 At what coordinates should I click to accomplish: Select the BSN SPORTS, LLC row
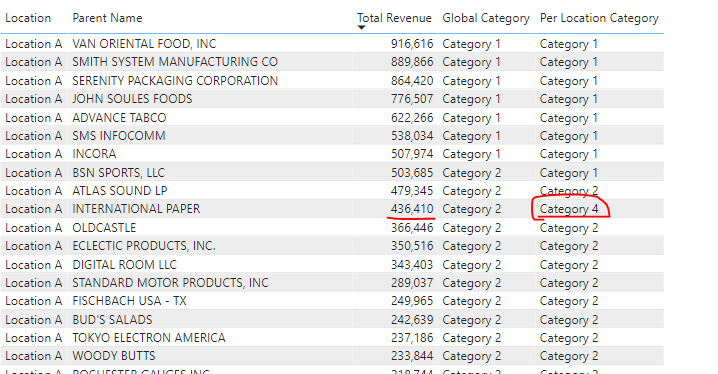click(x=332, y=173)
